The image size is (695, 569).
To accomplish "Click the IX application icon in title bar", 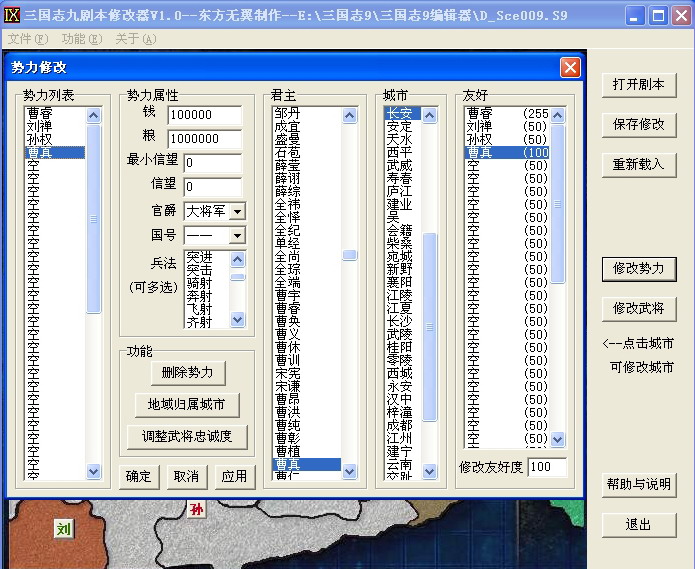I will click(12, 15).
